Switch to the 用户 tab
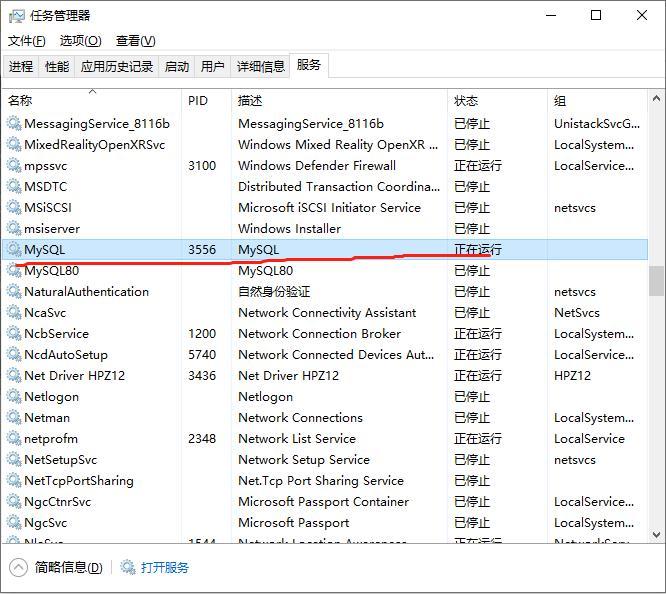This screenshot has height=594, width=666. pos(212,67)
